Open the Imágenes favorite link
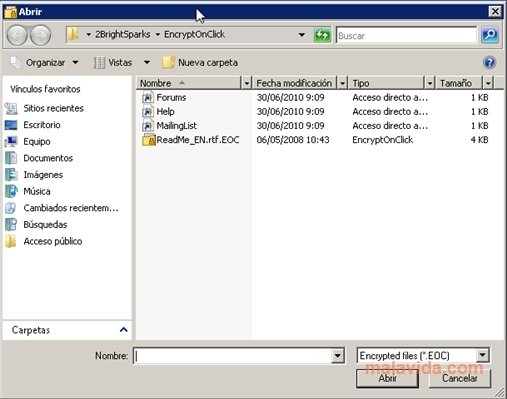Viewport: 507px width, 399px height. (x=43, y=175)
